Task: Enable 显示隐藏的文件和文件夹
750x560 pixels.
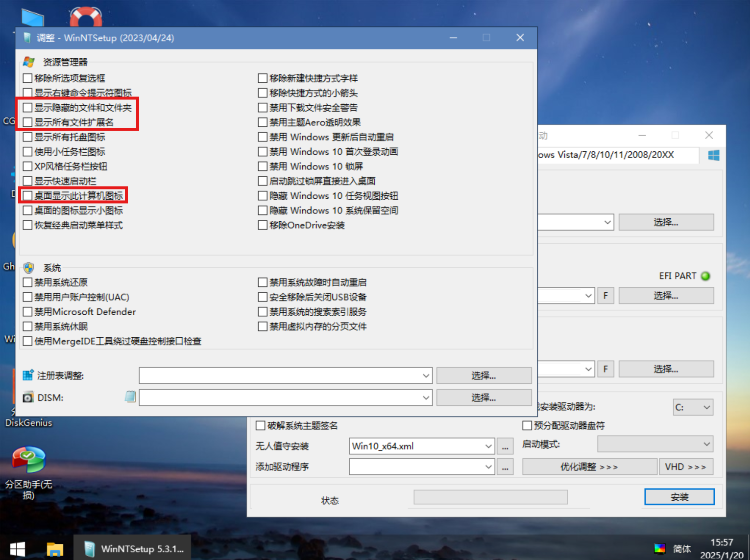Action: [x=27, y=107]
